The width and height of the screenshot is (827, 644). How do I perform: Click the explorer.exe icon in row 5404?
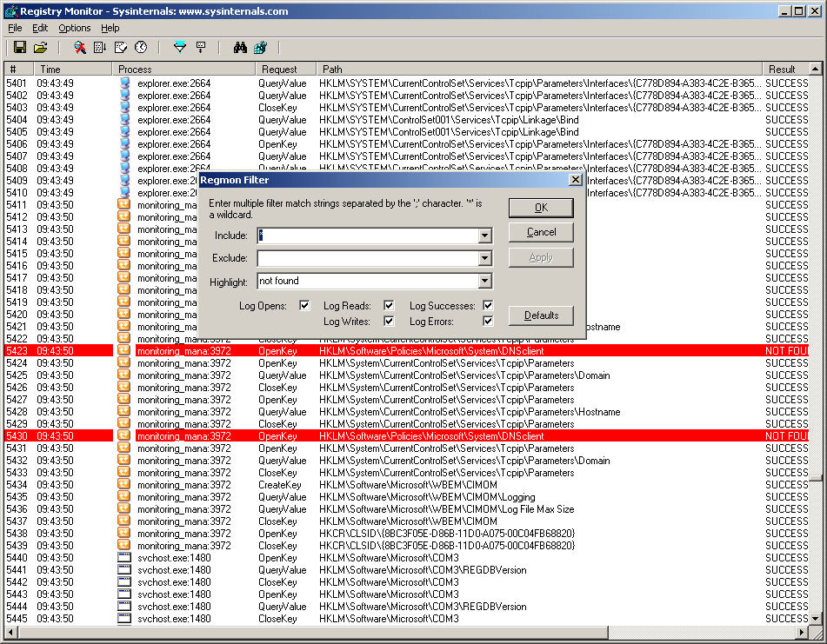124,120
